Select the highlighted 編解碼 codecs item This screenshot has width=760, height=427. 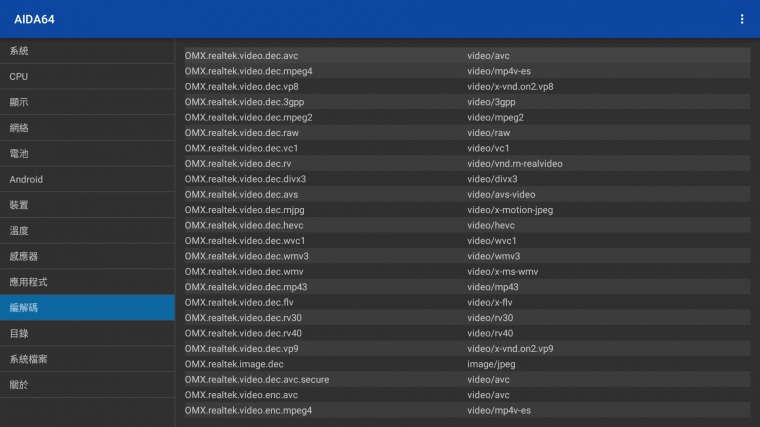pos(87,308)
